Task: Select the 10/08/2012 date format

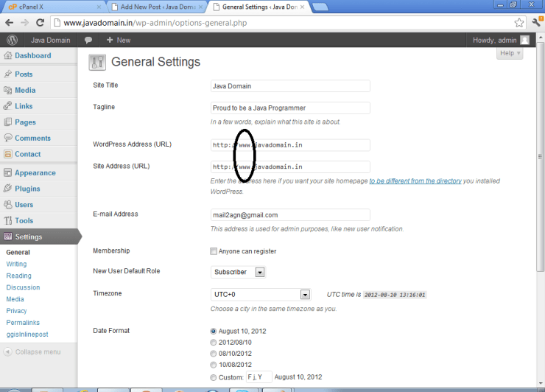Action: [214, 365]
